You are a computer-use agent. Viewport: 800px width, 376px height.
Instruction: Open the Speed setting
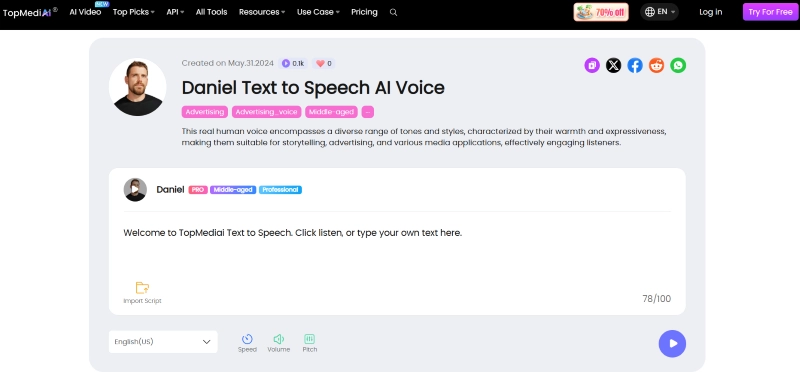tap(247, 343)
